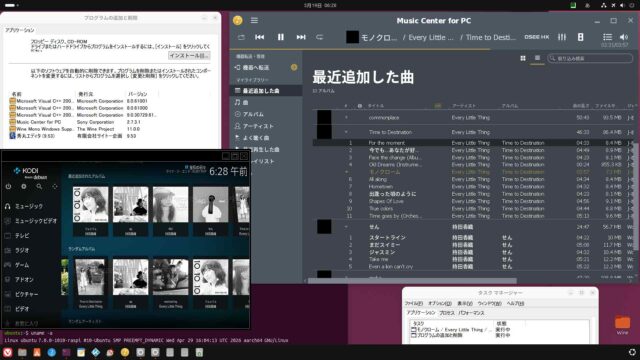Sort by the アーティスト column header

point(464,106)
